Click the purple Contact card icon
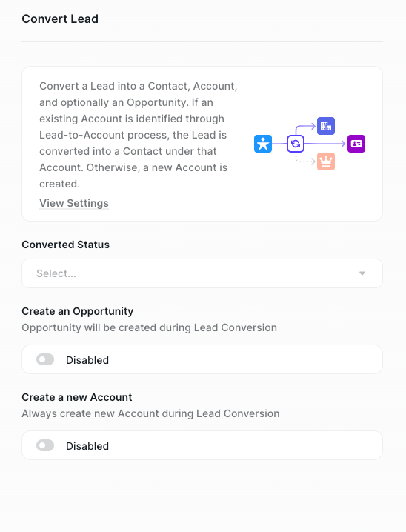The width and height of the screenshot is (406, 532). pos(356,144)
